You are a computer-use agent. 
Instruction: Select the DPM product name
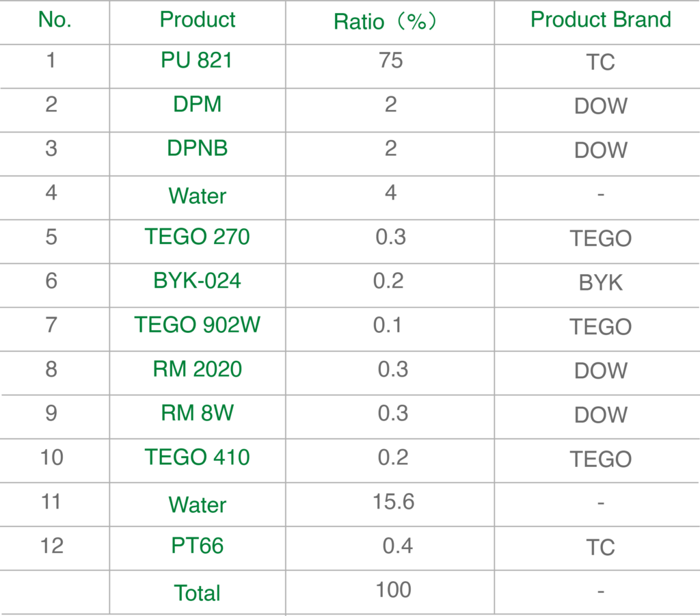pyautogui.click(x=197, y=105)
